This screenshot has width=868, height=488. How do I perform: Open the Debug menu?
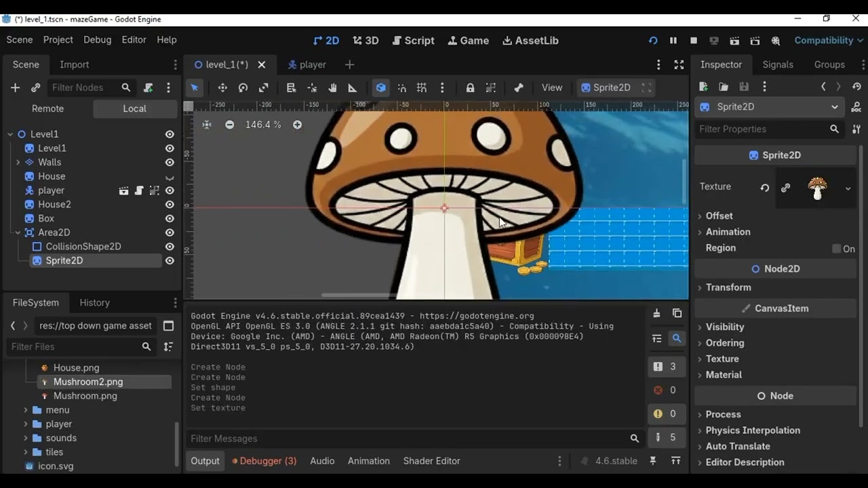tap(97, 40)
